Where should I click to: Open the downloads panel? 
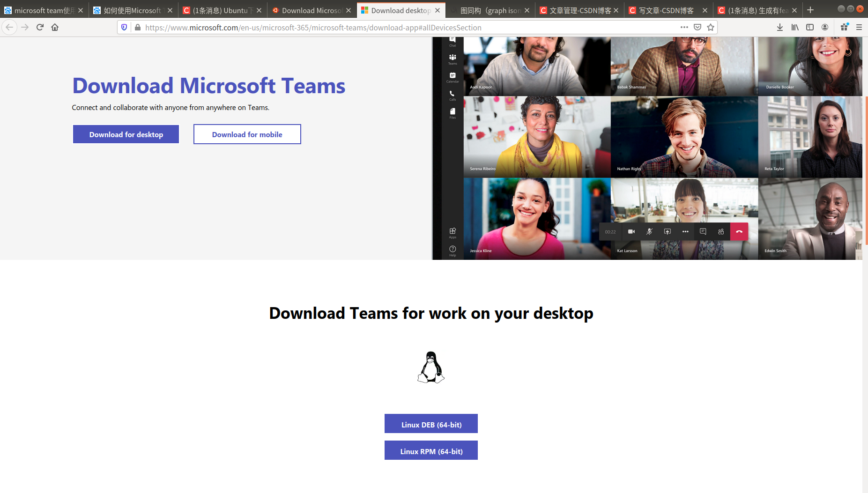point(780,28)
